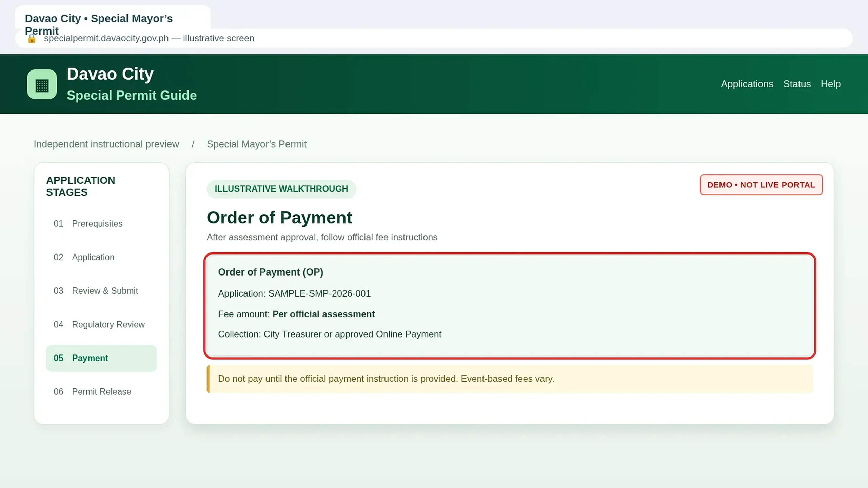
Task: Open the Status nav link
Action: (797, 84)
